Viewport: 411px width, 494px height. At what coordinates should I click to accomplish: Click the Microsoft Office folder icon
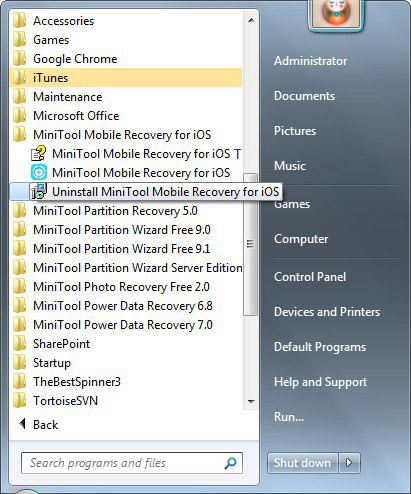click(x=19, y=116)
